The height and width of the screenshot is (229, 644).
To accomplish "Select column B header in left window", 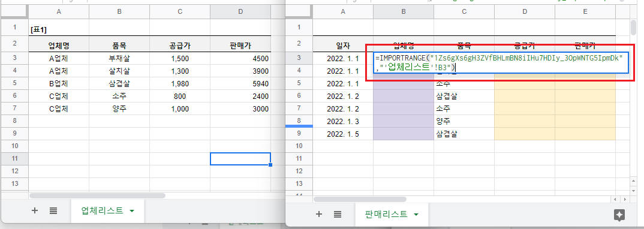I will click(119, 12).
